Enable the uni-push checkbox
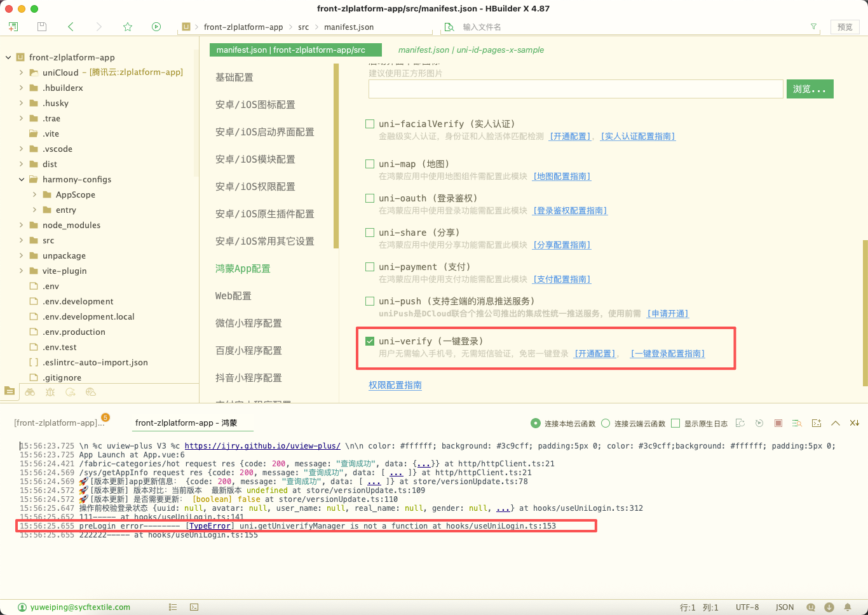Screen dimensions: 868x615 [x=370, y=301]
